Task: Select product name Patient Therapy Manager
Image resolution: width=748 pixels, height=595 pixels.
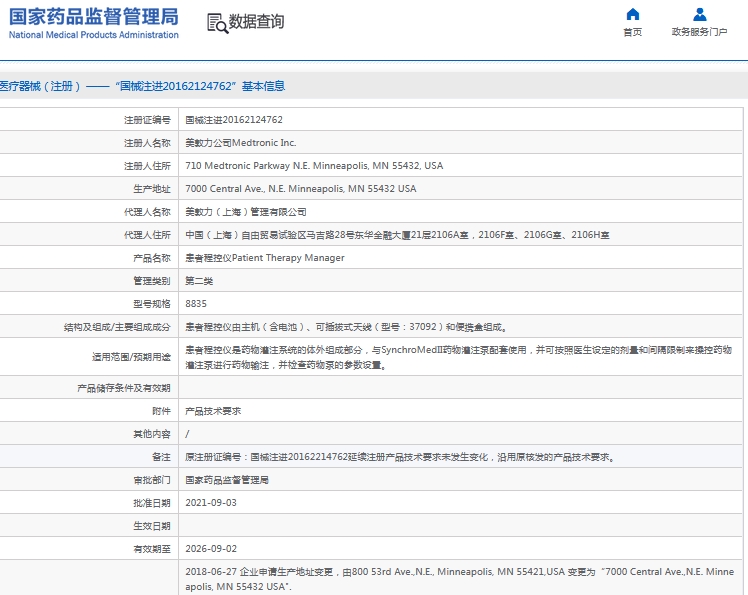Action: click(265, 258)
